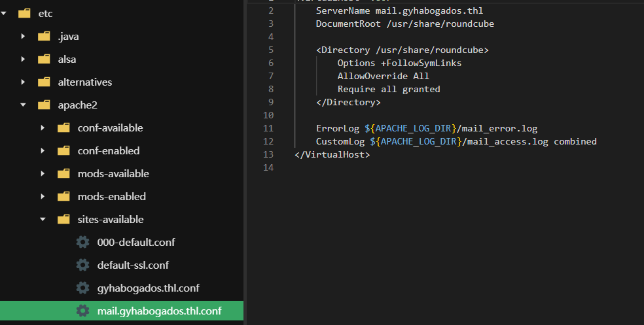This screenshot has height=325, width=644.
Task: Expand the conf-available folder arrow
Action: pyautogui.click(x=43, y=128)
